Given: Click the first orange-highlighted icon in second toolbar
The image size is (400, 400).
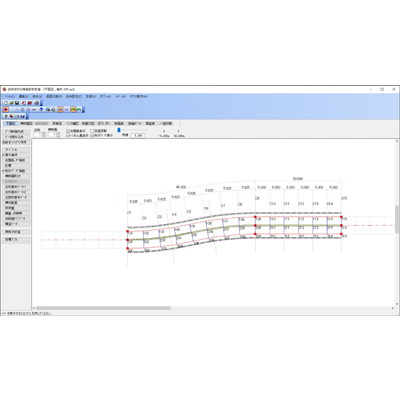Looking at the screenshot, I should [5, 110].
